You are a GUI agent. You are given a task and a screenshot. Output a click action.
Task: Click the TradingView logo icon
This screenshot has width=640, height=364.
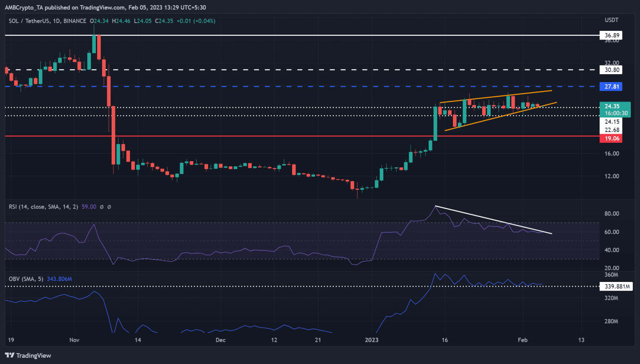point(10,355)
